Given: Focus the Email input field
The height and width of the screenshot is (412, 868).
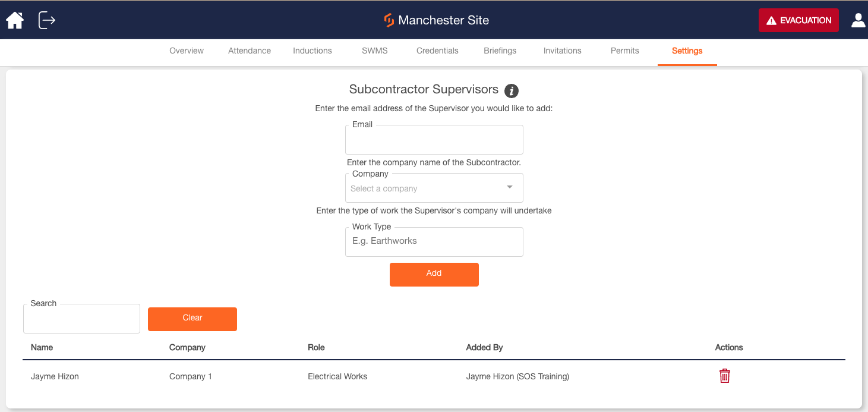Looking at the screenshot, I should click(434, 140).
